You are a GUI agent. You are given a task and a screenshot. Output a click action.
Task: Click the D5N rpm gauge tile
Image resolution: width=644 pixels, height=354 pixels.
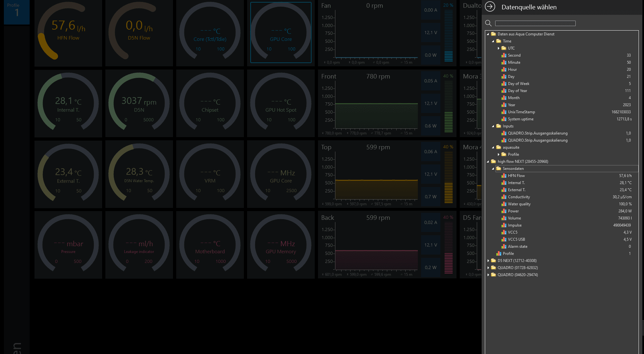(139, 103)
